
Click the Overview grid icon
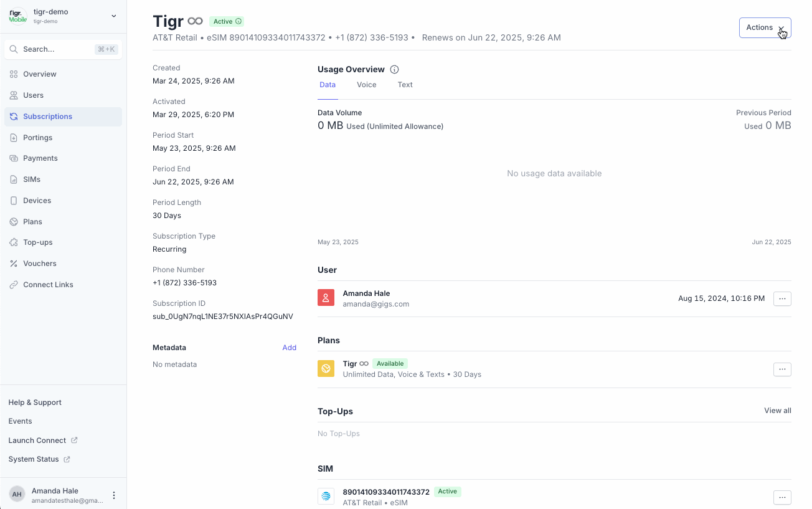point(14,74)
